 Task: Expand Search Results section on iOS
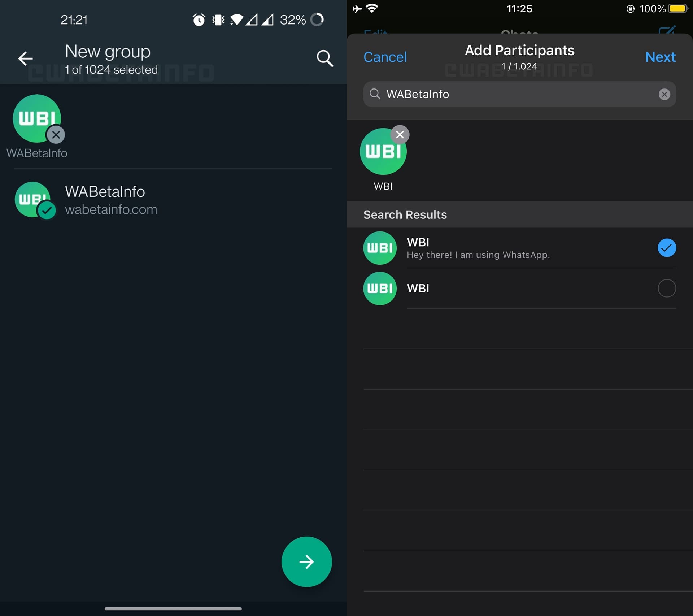point(405,214)
